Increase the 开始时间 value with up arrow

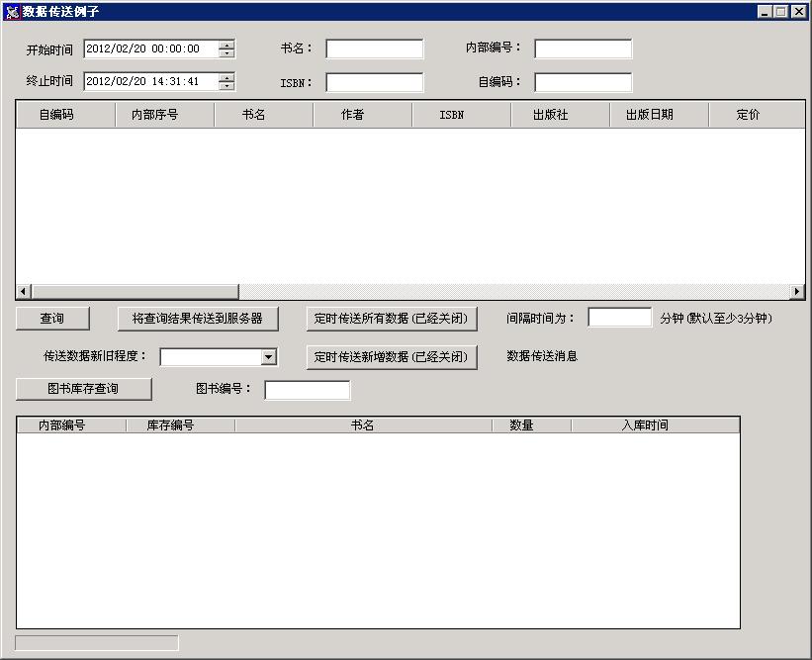(227, 45)
